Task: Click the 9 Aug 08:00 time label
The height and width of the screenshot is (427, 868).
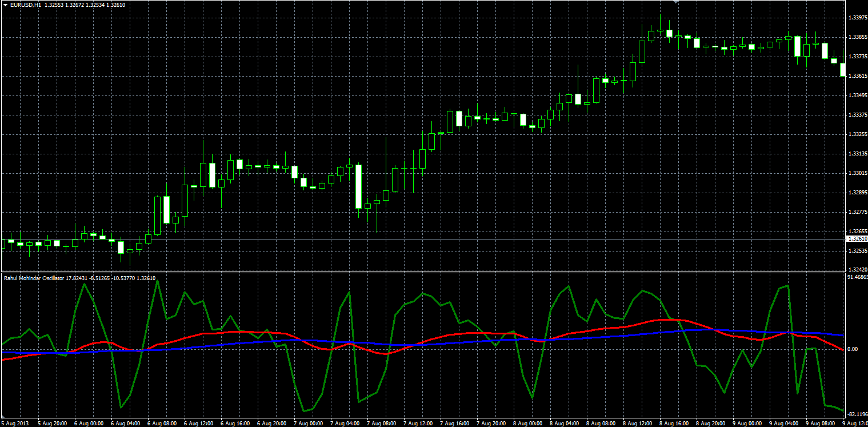Action: [821, 424]
